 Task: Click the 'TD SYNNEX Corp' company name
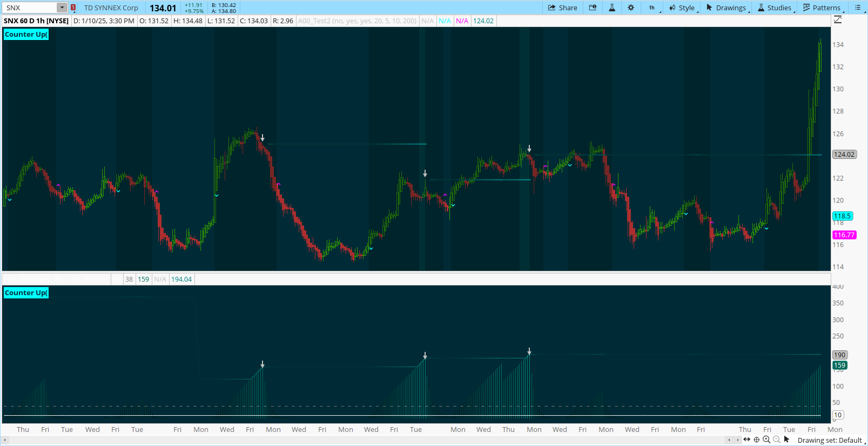pyautogui.click(x=111, y=8)
